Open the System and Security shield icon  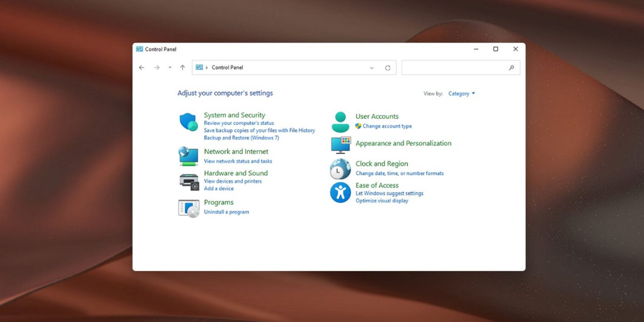189,122
